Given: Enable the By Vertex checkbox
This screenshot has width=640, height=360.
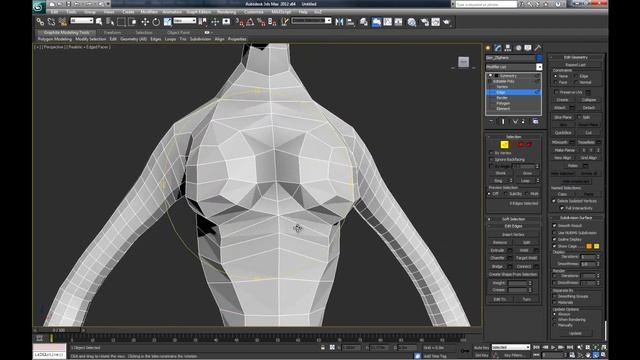Looking at the screenshot, I should pyautogui.click(x=491, y=153).
